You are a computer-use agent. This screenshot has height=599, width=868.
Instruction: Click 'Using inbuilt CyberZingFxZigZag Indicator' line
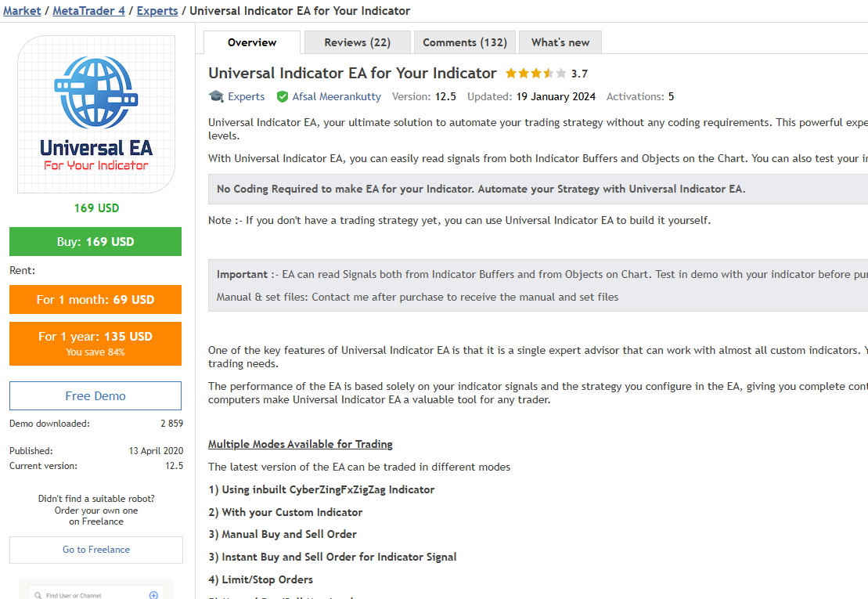point(321,490)
